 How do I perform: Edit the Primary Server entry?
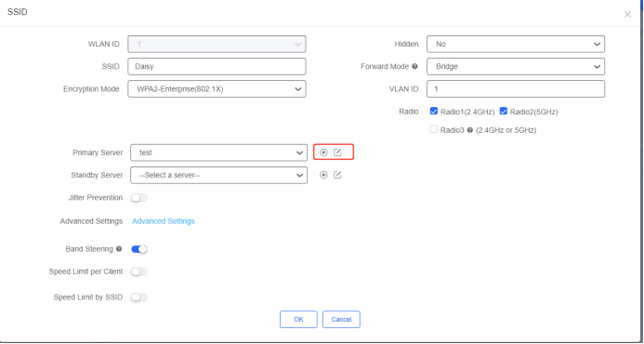[x=337, y=152]
